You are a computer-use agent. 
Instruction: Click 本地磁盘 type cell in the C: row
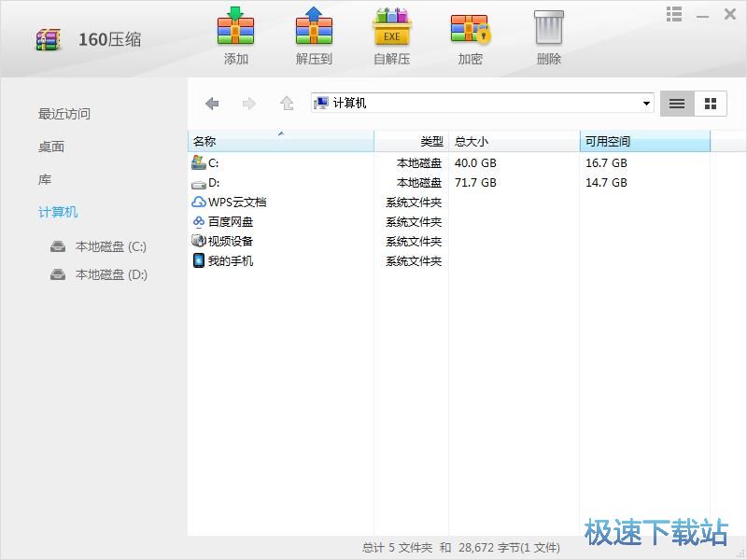(419, 163)
